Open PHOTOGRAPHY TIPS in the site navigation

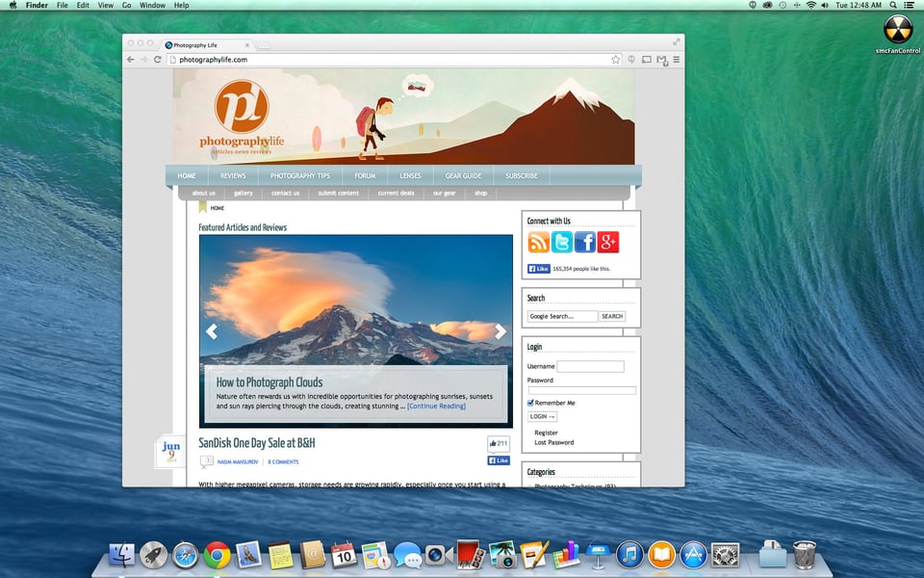click(x=300, y=175)
